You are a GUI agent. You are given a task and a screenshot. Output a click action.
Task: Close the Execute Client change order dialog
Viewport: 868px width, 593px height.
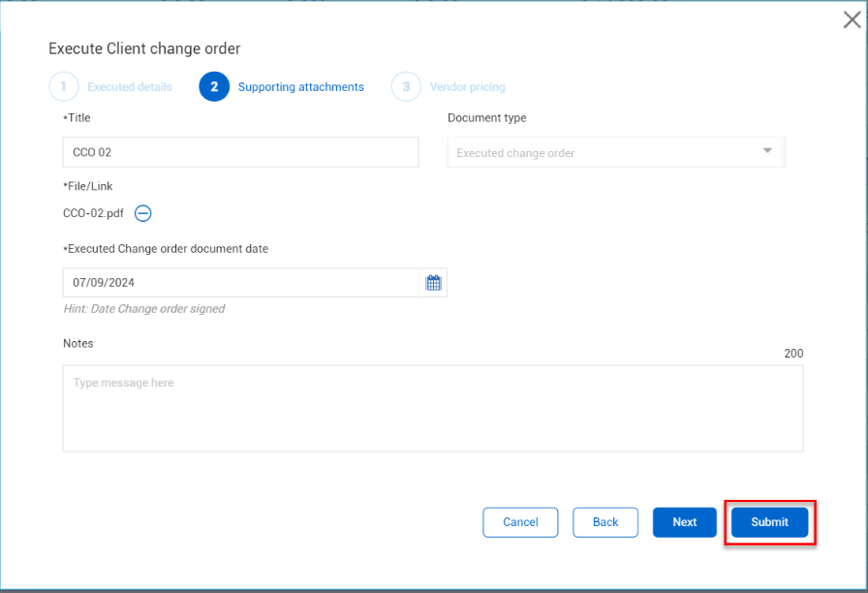852,20
